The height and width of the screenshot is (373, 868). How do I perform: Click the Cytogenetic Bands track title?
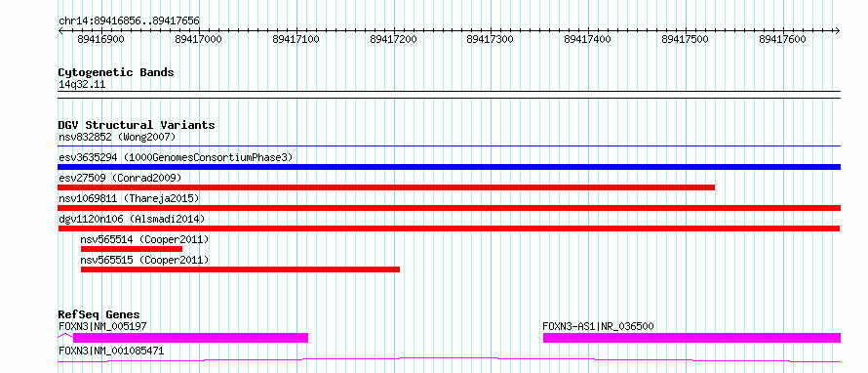pos(116,72)
